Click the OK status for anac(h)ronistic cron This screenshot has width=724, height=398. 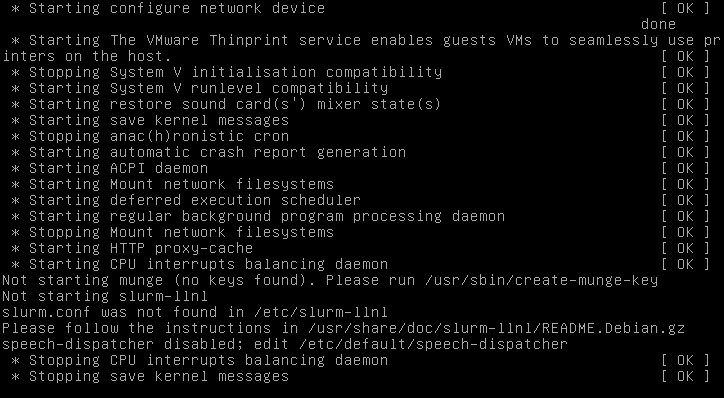click(685, 136)
